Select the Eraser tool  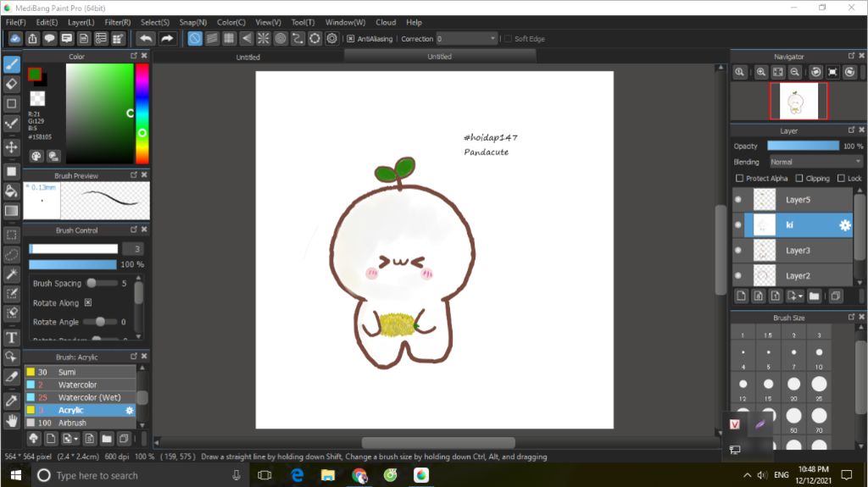(x=12, y=84)
